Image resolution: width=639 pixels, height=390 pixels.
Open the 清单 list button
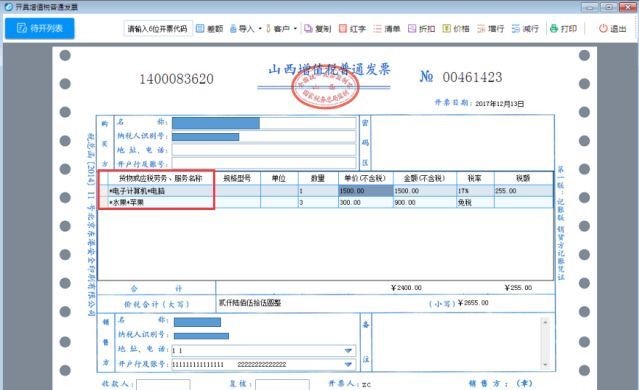[387, 29]
